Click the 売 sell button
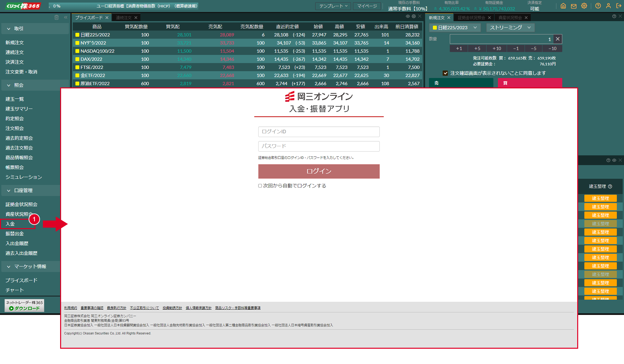Viewport: 624px width, 364px height. 461,83
